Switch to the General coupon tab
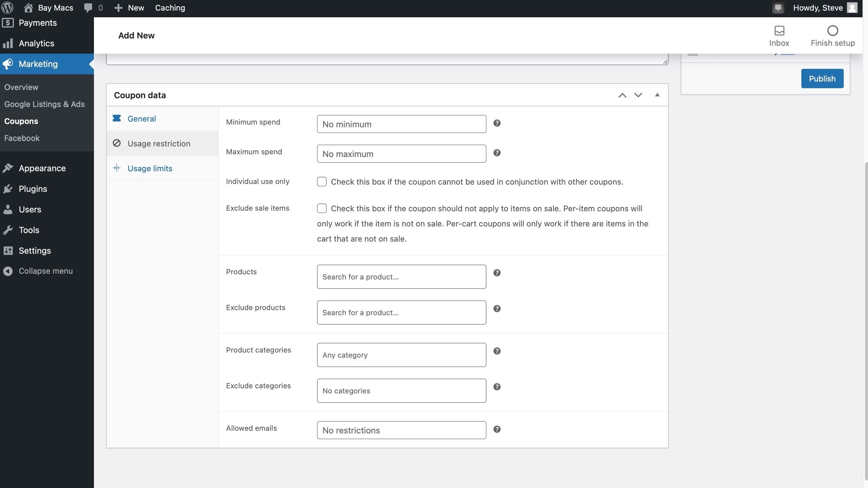Screen dimensions: 868x488 (x=142, y=119)
